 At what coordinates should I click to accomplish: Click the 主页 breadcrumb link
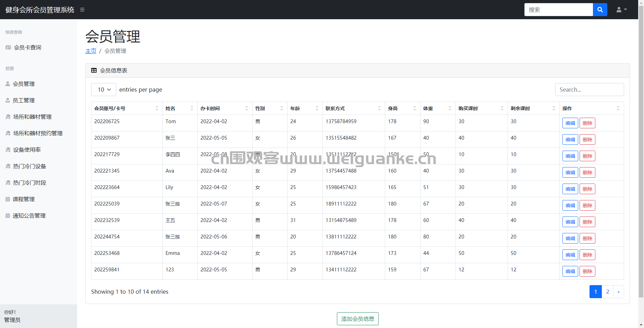[x=91, y=51]
